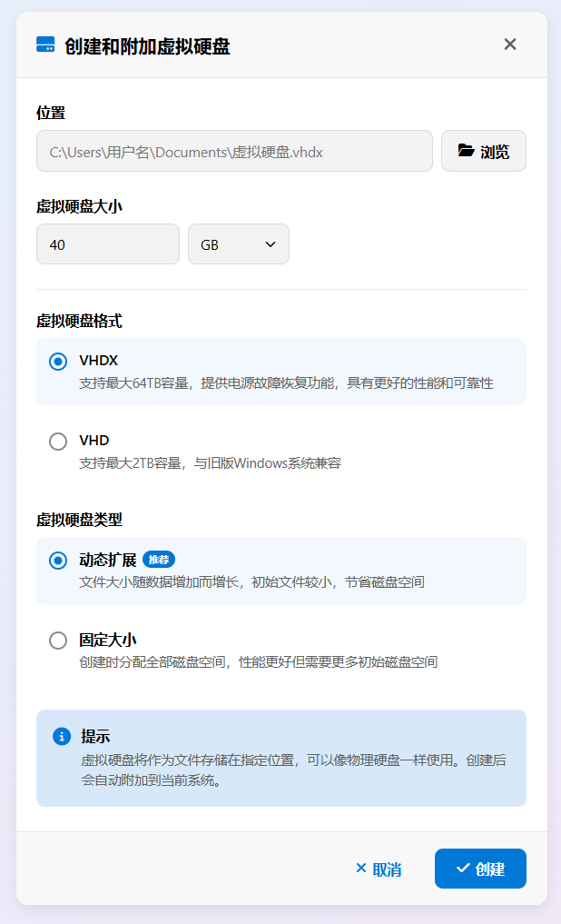The height and width of the screenshot is (924, 561).
Task: Click the X icon on the 取消 button
Action: pyautogui.click(x=361, y=869)
